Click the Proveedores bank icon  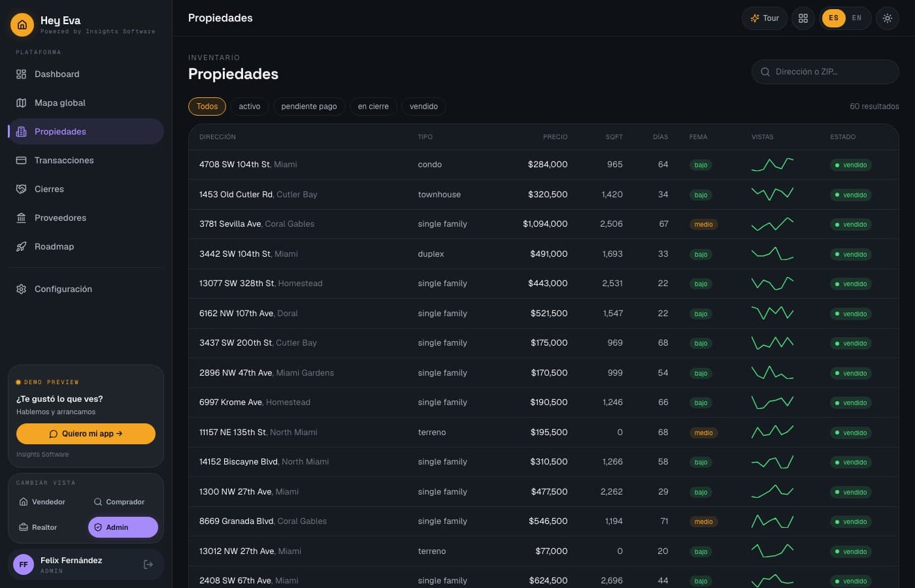click(x=22, y=218)
